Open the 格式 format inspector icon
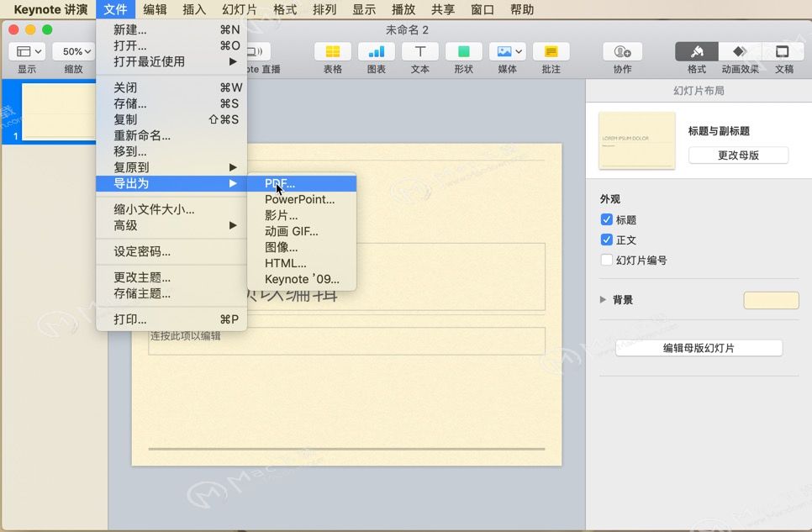Image resolution: width=812 pixels, height=532 pixels. (x=697, y=51)
